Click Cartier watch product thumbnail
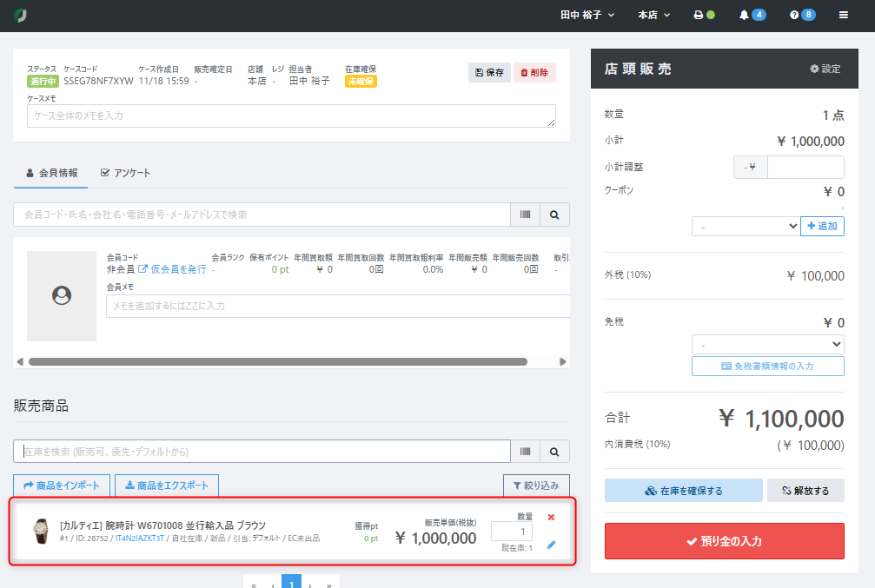This screenshot has height=588, width=875. 40,531
